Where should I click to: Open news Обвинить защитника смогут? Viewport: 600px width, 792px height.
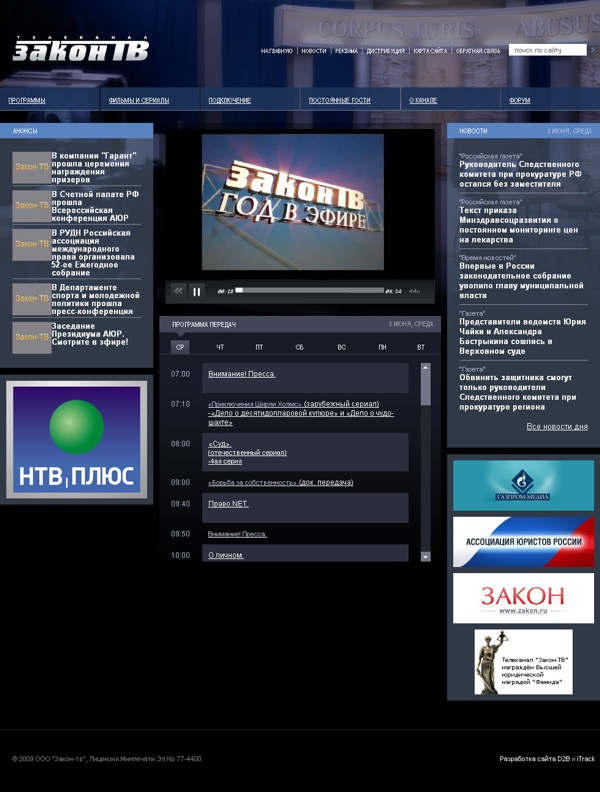coord(518,392)
